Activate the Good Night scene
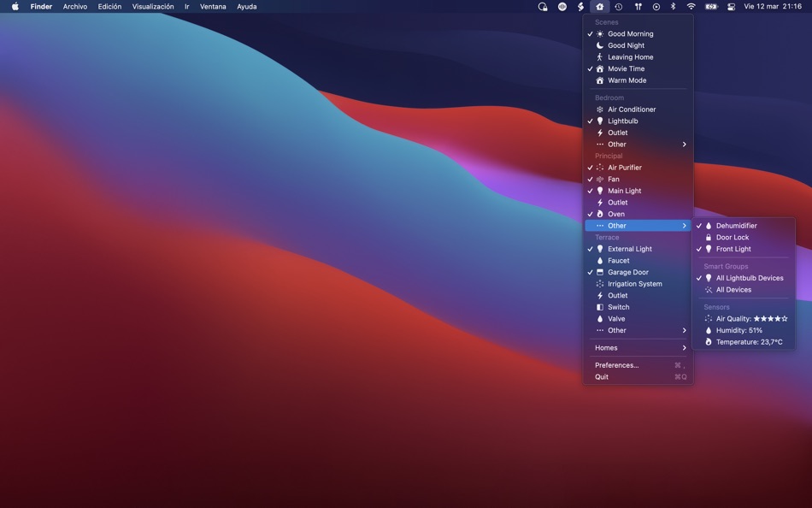Screen dimensions: 812x508 click(638, 45)
